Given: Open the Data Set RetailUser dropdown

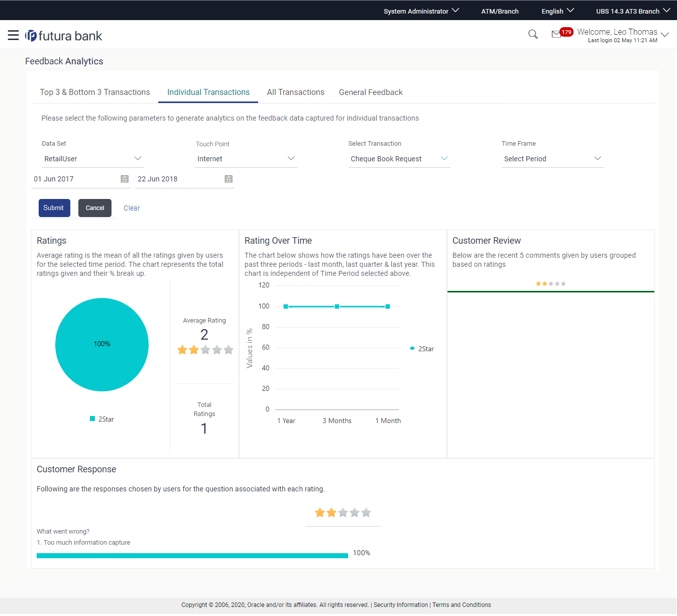Looking at the screenshot, I should click(x=93, y=159).
